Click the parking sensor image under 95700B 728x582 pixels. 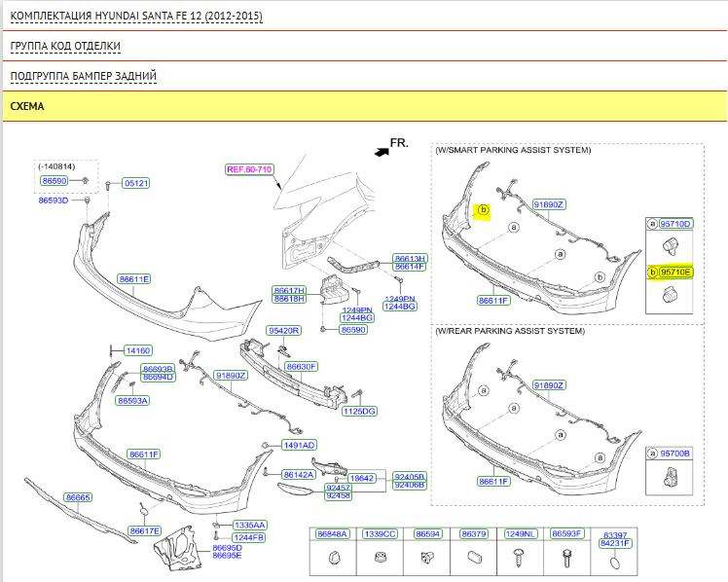click(x=669, y=477)
